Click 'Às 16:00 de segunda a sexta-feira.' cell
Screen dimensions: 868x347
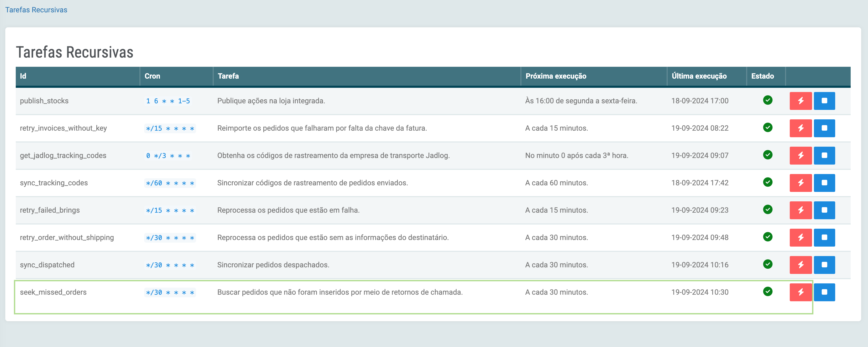click(581, 101)
